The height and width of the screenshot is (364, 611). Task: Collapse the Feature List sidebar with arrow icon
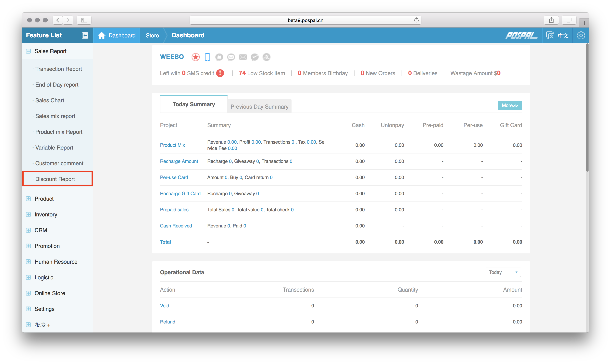tap(85, 35)
